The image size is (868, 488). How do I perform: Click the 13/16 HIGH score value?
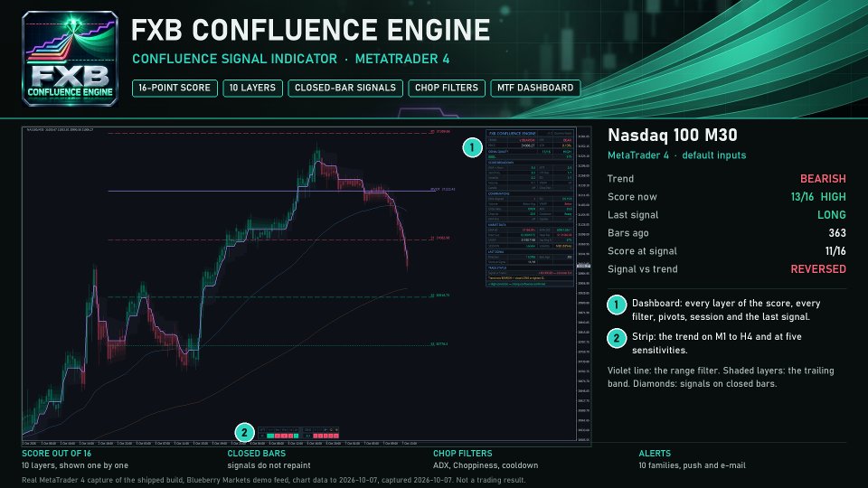tap(818, 197)
